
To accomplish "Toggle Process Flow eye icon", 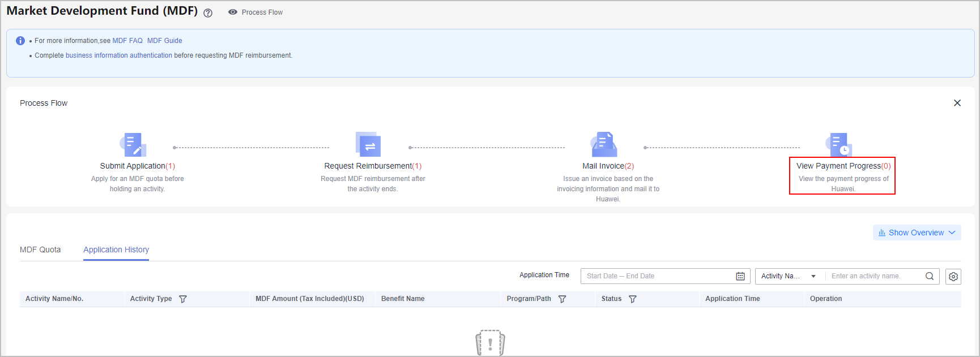I will coord(232,12).
